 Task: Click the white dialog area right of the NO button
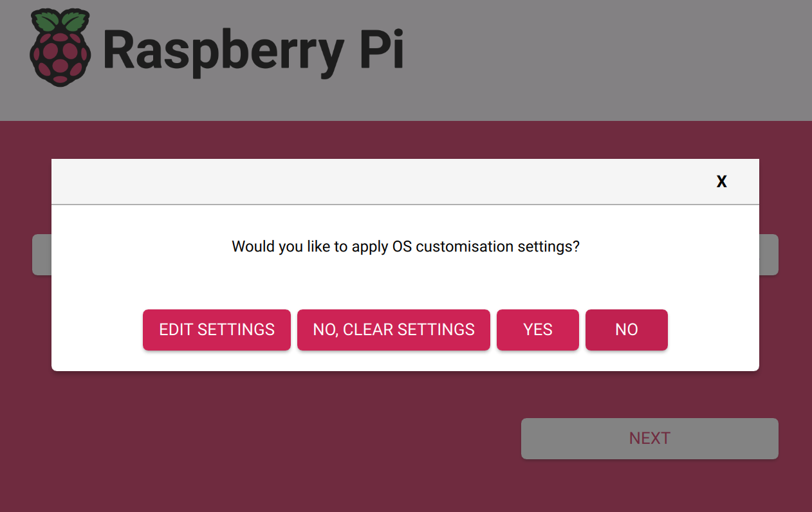(713, 330)
